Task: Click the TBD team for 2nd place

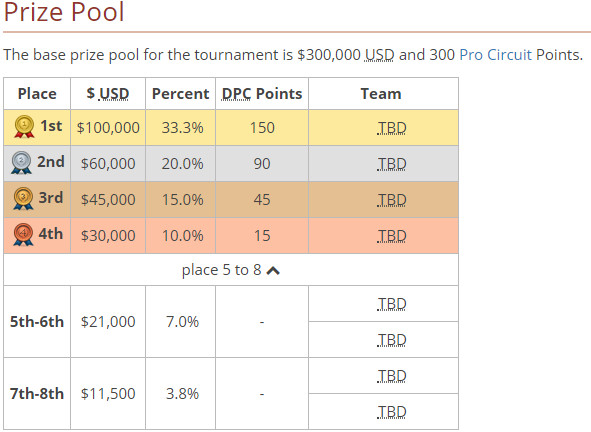Action: tap(392, 164)
